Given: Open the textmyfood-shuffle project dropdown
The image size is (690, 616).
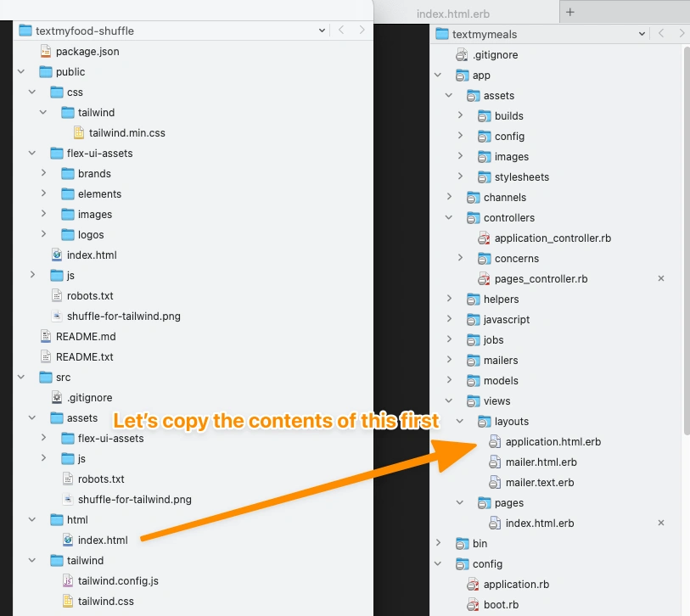Looking at the screenshot, I should 322,31.
